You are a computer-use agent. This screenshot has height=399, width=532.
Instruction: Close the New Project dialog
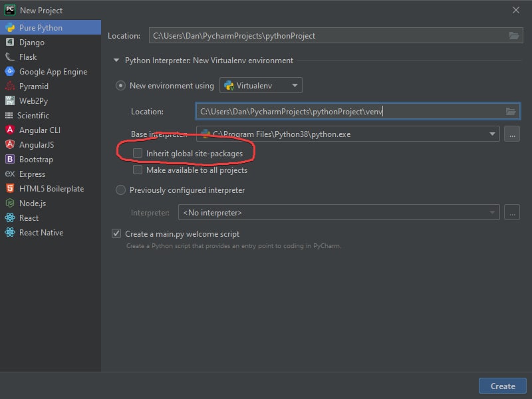pyautogui.click(x=516, y=10)
